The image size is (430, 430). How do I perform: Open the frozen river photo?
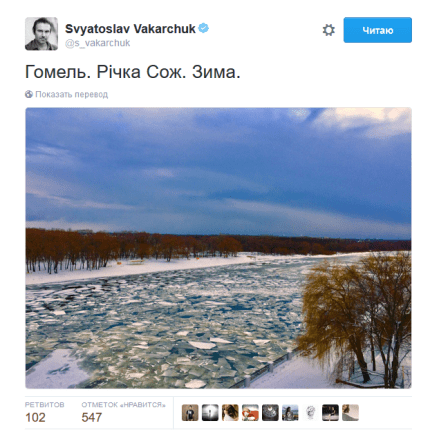[x=218, y=248]
